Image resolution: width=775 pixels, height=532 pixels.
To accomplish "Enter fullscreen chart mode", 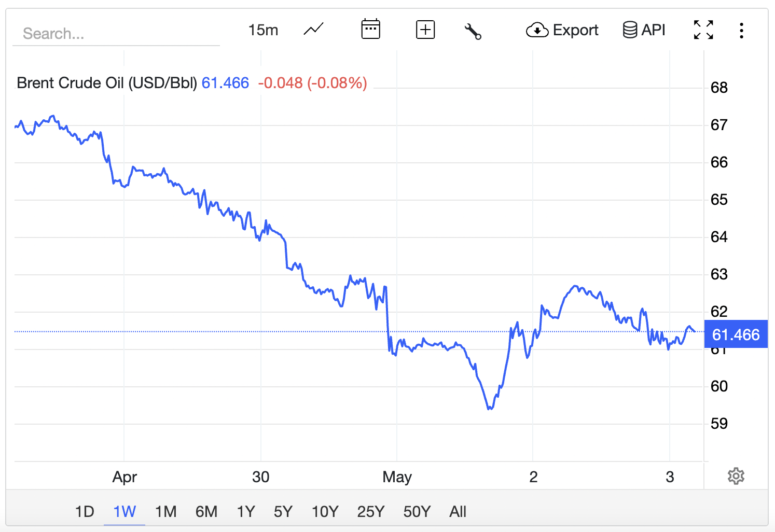I will [703, 30].
